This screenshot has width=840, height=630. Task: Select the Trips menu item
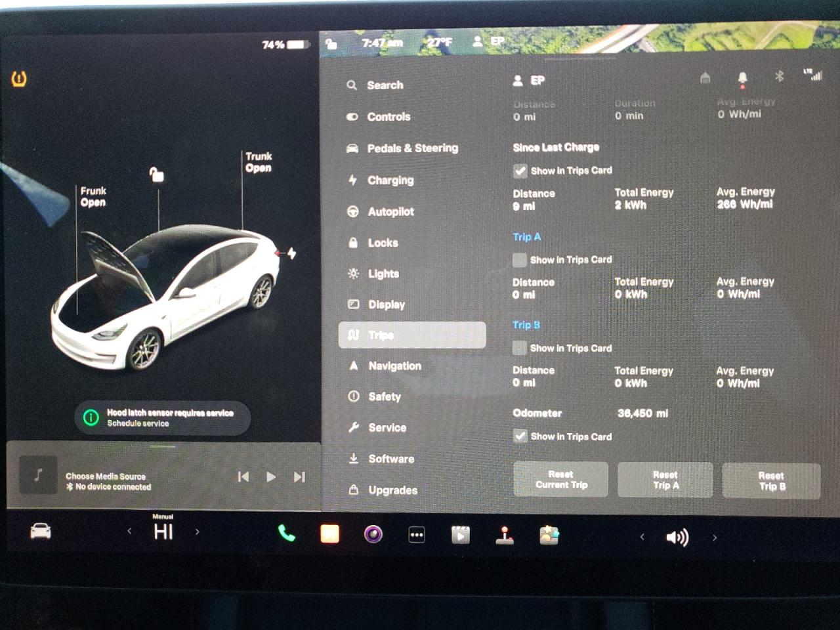412,335
